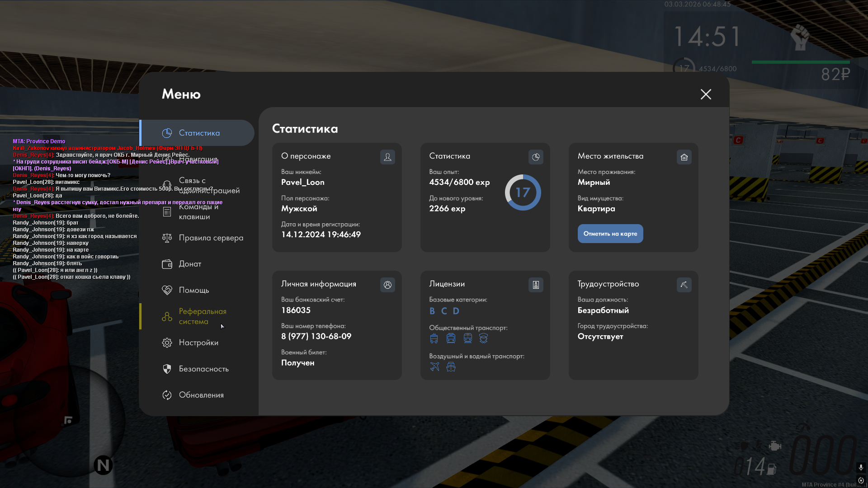Click the user icon in Личная информация card
Image resolution: width=868 pixels, height=488 pixels.
387,285
